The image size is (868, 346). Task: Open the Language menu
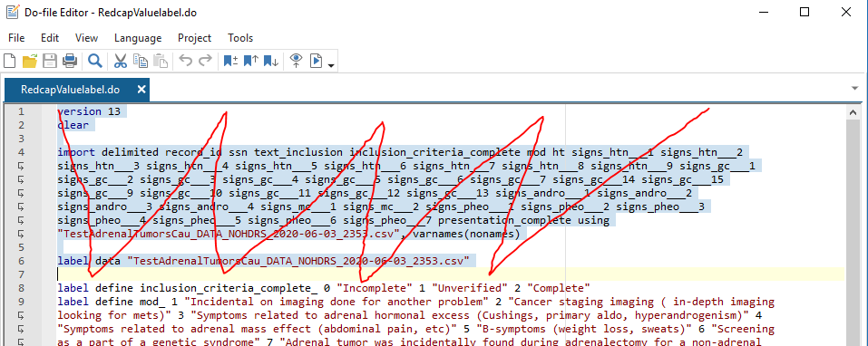point(138,38)
